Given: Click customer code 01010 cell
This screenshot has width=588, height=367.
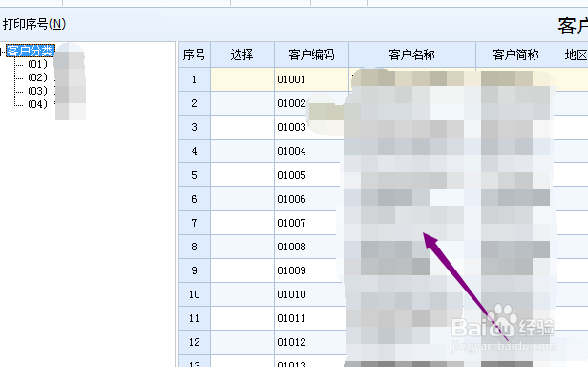Looking at the screenshot, I should (x=311, y=294).
